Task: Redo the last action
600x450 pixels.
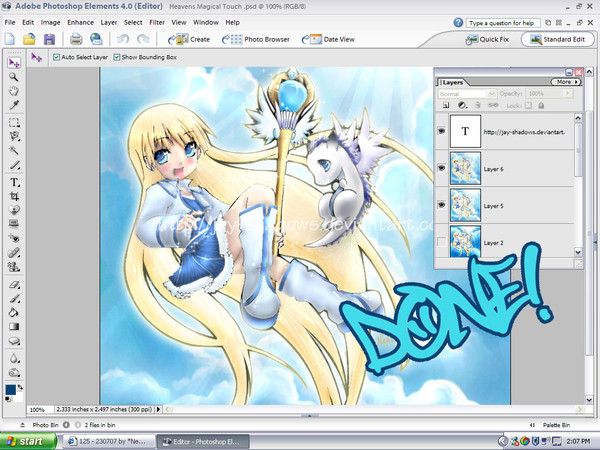Action: pos(143,39)
